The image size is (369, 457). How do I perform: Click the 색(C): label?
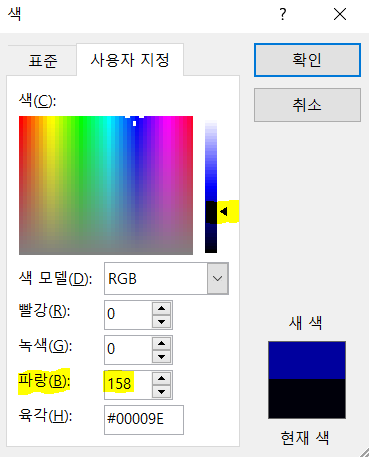point(37,100)
